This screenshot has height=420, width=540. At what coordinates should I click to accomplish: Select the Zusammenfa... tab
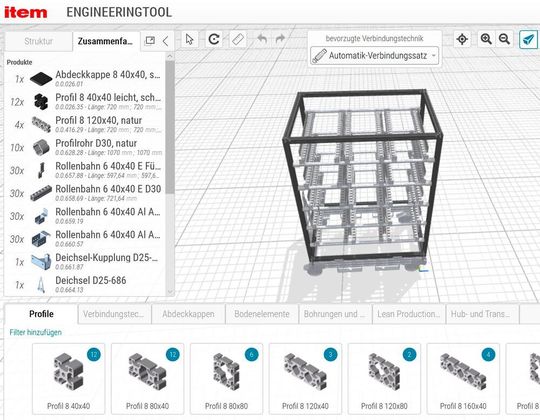click(105, 41)
